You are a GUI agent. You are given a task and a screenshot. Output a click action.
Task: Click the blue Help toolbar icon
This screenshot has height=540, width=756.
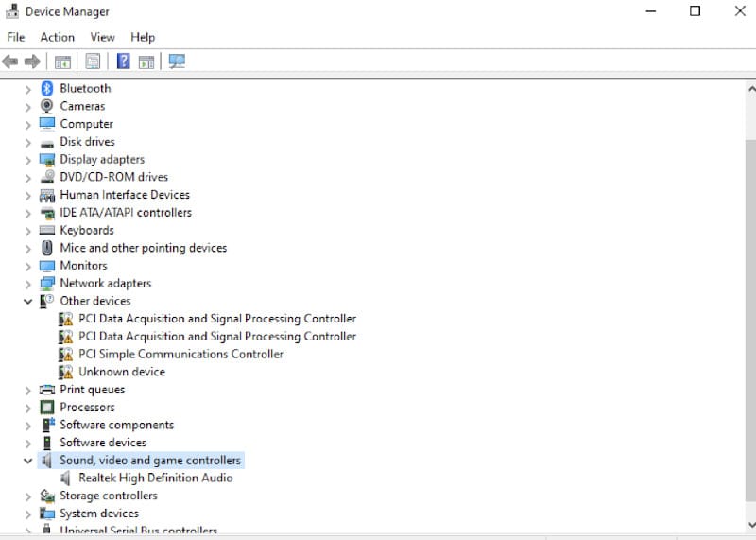[x=124, y=61]
